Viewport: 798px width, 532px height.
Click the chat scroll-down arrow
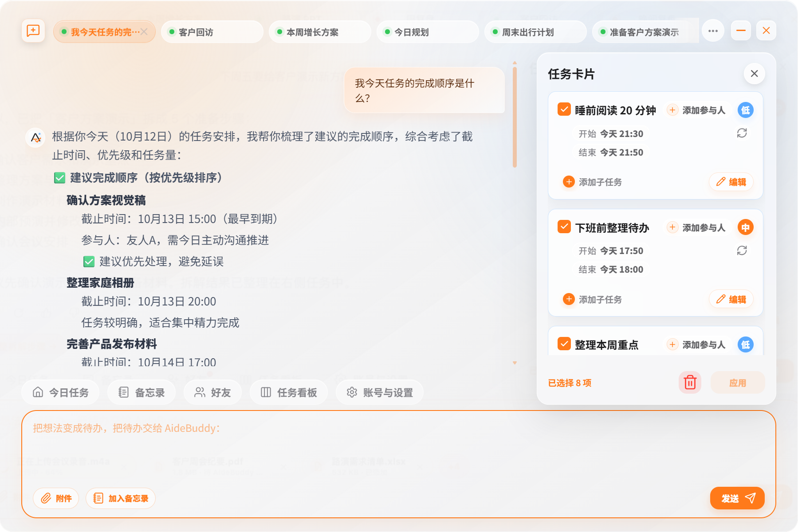pyautogui.click(x=515, y=363)
